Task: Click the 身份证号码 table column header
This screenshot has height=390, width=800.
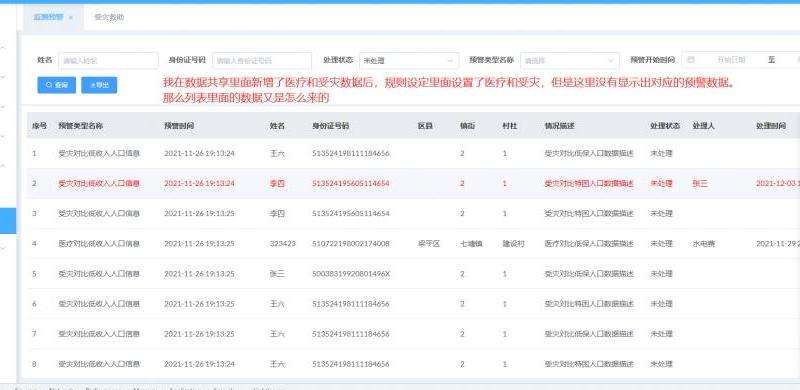Action: pos(331,125)
